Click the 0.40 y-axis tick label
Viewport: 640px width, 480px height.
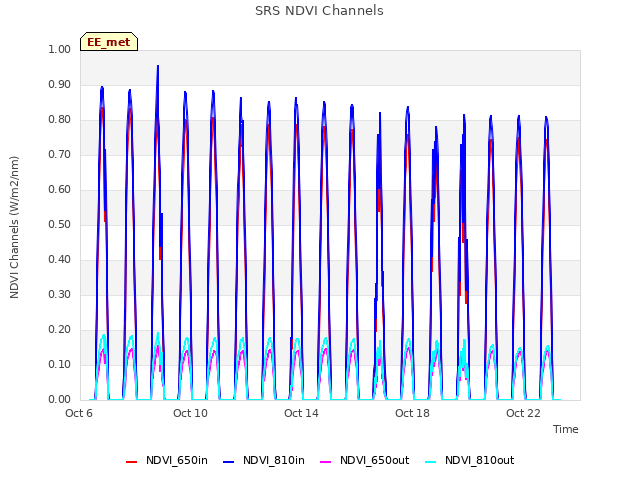(60, 260)
